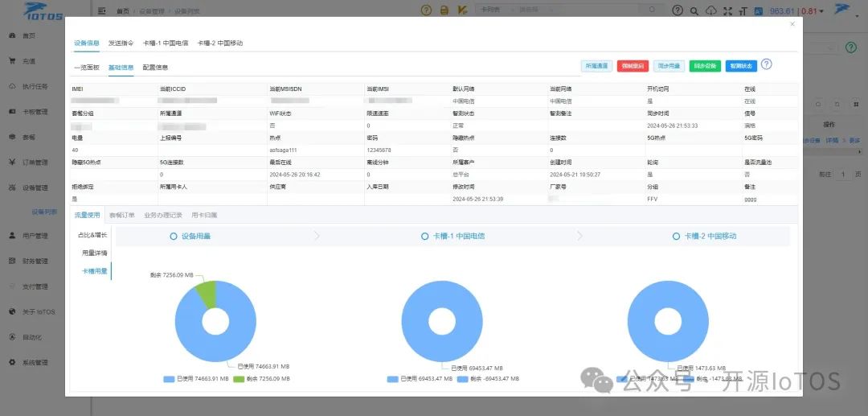Open the 首页 home item in sidebar

point(29,36)
